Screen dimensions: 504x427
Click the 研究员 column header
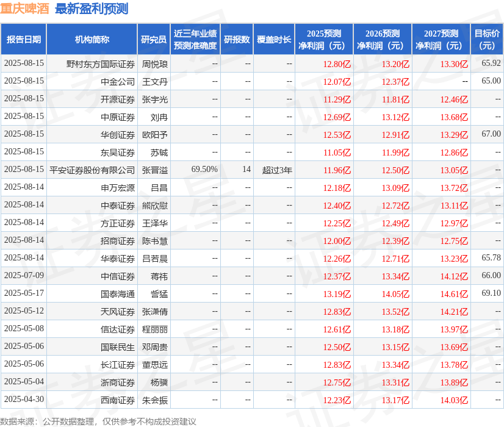coord(154,39)
